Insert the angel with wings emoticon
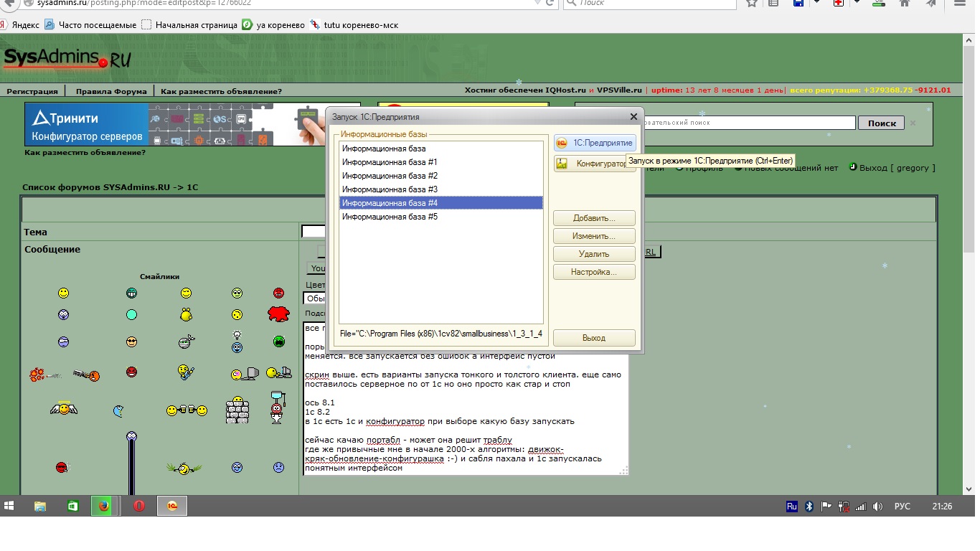 [64, 409]
